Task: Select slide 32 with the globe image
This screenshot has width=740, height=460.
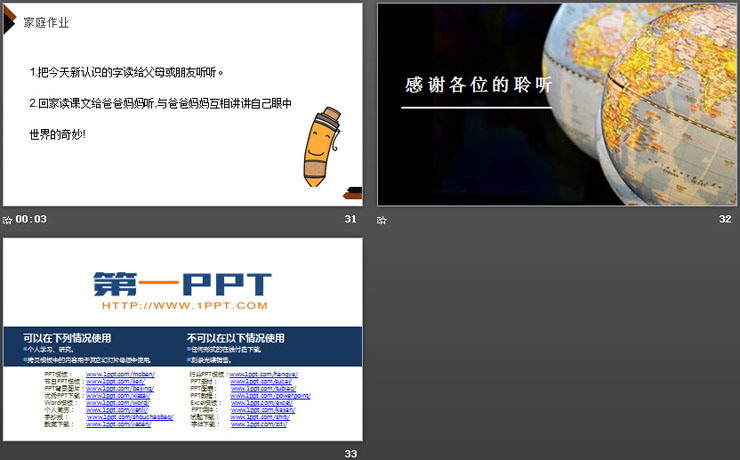Action: (557, 104)
